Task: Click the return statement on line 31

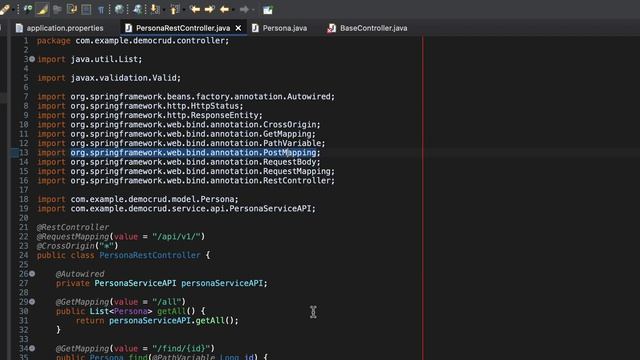Action: click(157, 321)
